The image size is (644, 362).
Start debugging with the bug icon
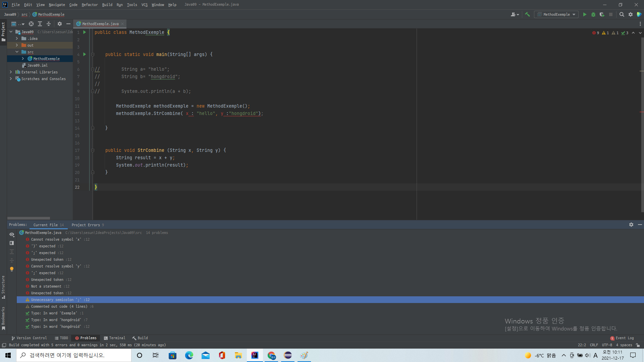(593, 14)
